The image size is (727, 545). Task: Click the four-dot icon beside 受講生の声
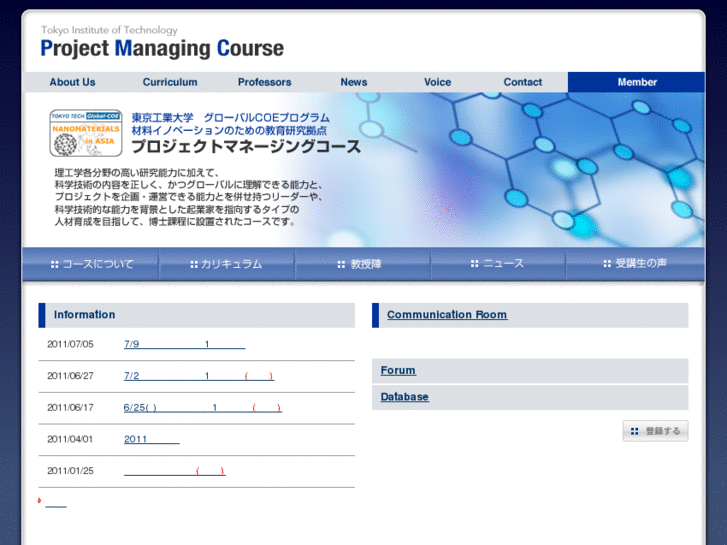[607, 263]
